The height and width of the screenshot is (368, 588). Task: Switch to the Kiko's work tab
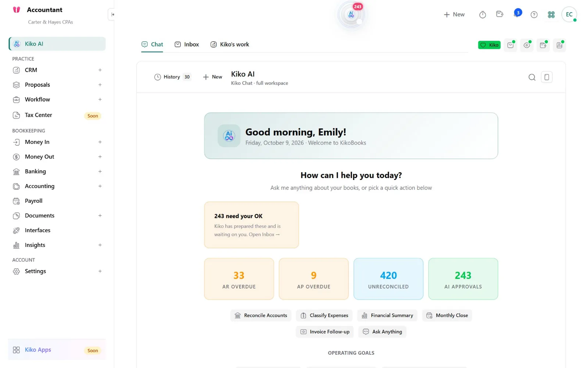(230, 45)
